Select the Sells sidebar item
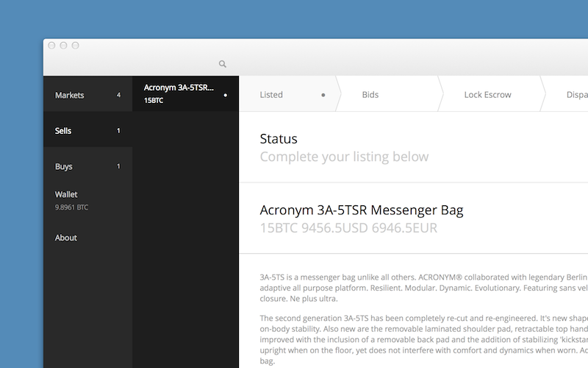This screenshot has height=368, width=588. pyautogui.click(x=87, y=131)
